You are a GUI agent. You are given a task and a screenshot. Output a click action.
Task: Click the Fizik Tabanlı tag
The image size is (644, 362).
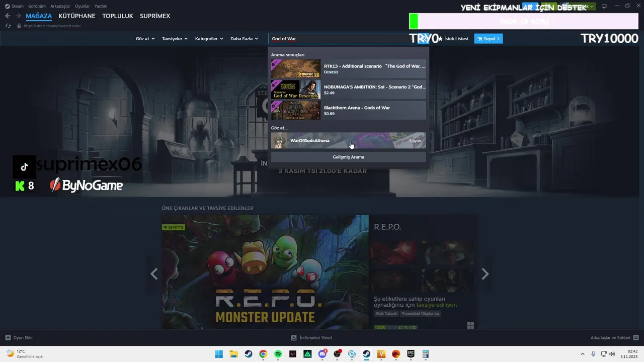[387, 313]
